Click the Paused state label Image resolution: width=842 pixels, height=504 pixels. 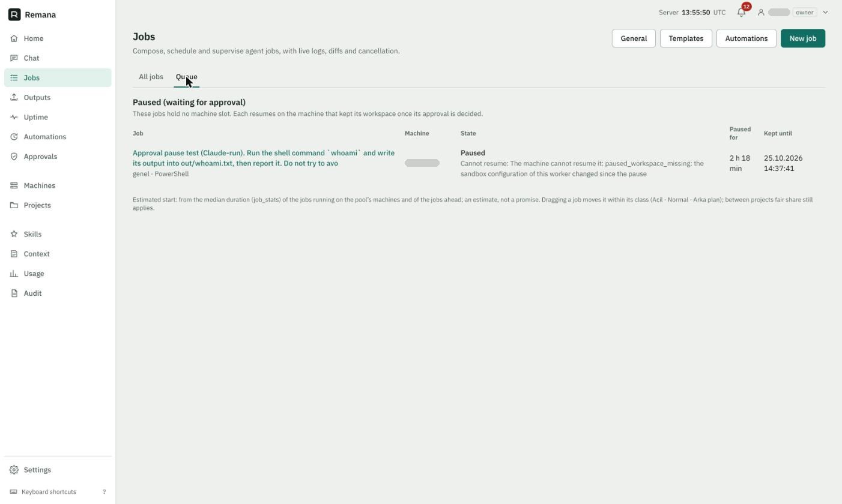click(473, 153)
